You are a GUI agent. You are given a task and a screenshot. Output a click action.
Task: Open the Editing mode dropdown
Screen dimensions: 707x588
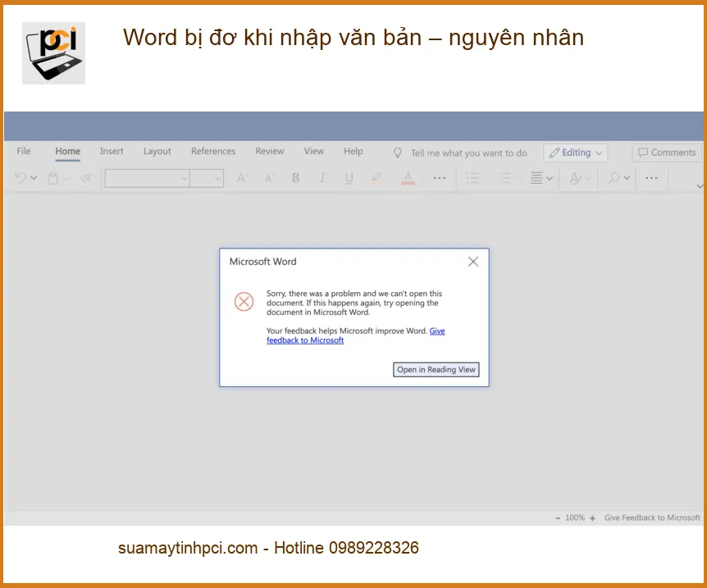pos(575,153)
